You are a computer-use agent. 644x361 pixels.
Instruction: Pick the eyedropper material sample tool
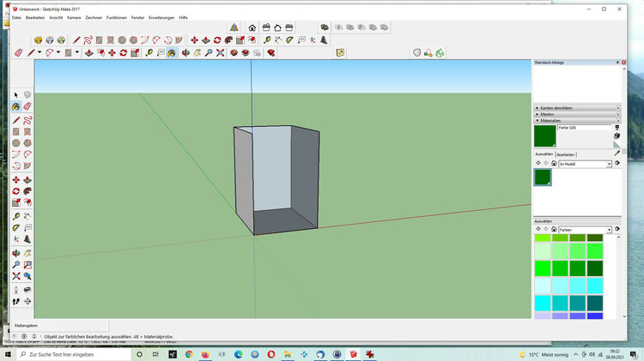click(x=617, y=153)
